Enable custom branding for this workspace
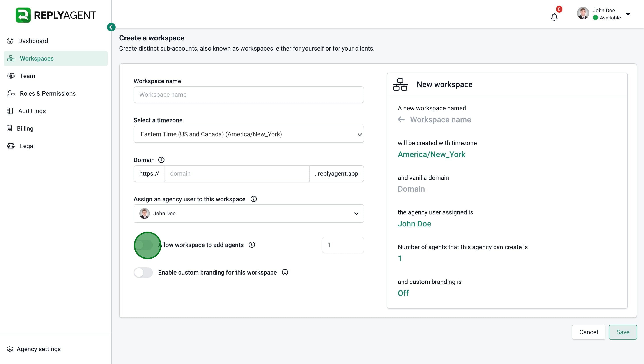Image resolution: width=644 pixels, height=364 pixels. (x=143, y=272)
